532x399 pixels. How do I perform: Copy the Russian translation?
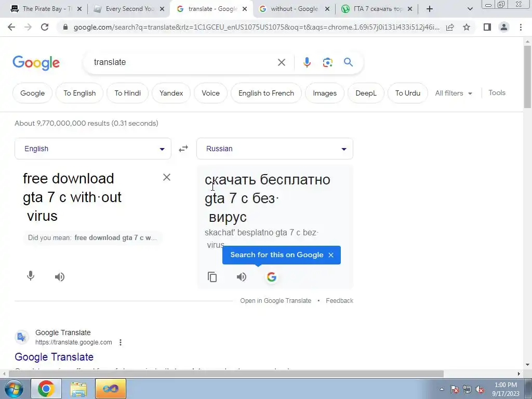tap(212, 277)
